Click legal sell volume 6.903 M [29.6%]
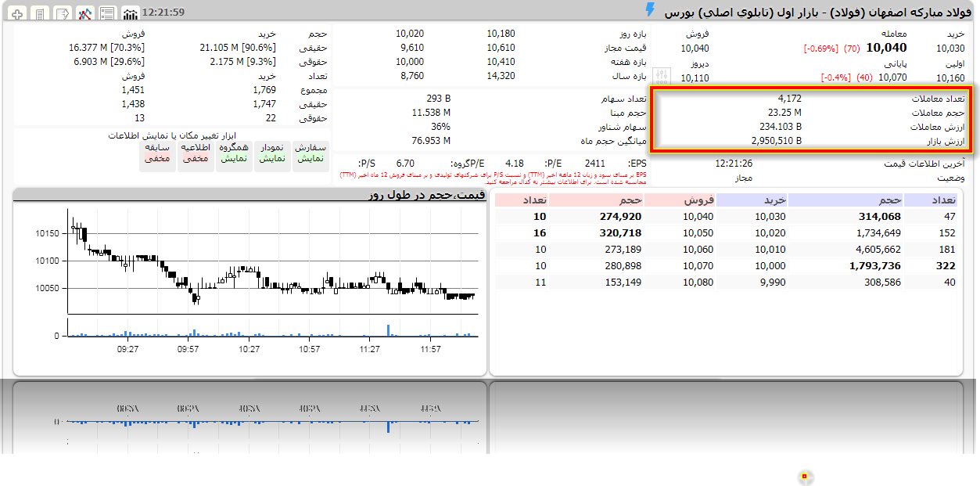The height and width of the screenshot is (486, 980). [109, 61]
